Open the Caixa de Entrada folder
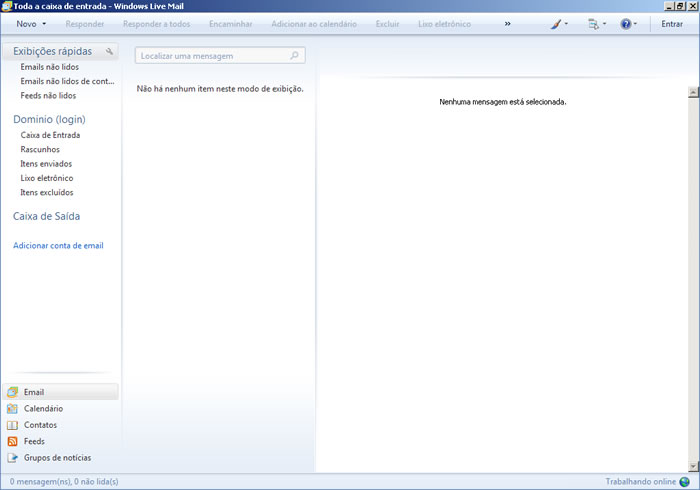This screenshot has width=700, height=490. (50, 135)
